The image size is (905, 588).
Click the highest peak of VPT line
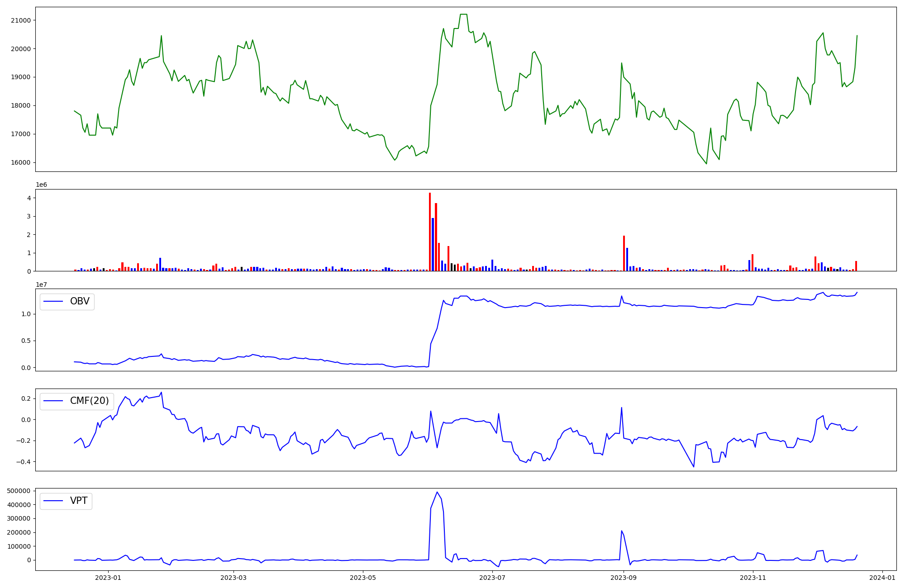[x=437, y=492]
